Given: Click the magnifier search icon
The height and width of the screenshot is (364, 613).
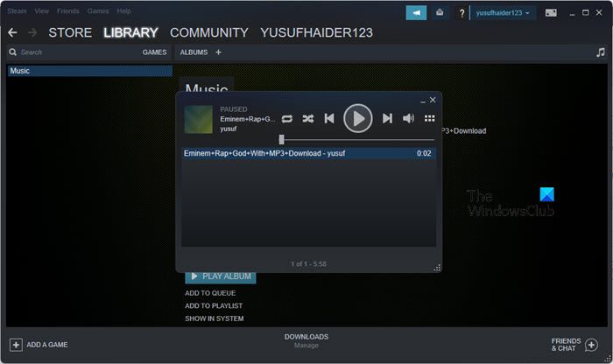Looking at the screenshot, I should (x=13, y=52).
